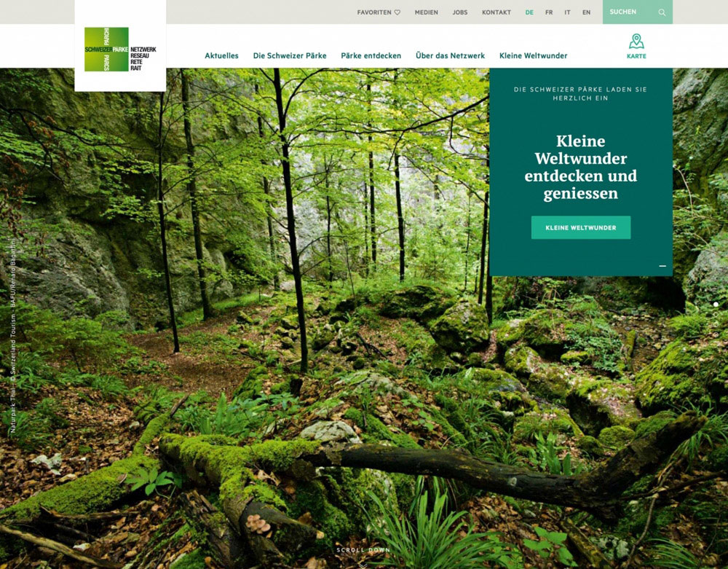This screenshot has width=728, height=569.
Task: Open the map via the KARTE icon
Action: coord(636,44)
